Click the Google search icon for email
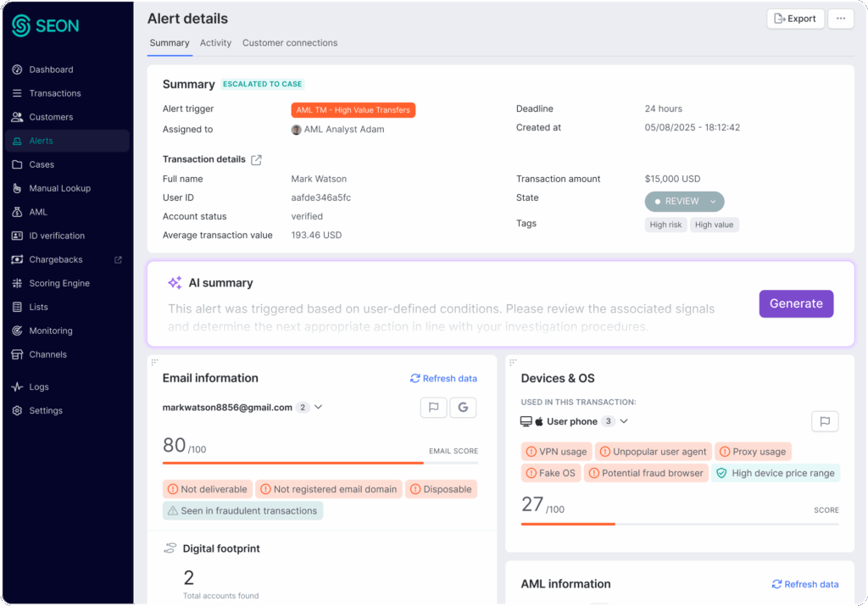The image size is (868, 606). (463, 408)
